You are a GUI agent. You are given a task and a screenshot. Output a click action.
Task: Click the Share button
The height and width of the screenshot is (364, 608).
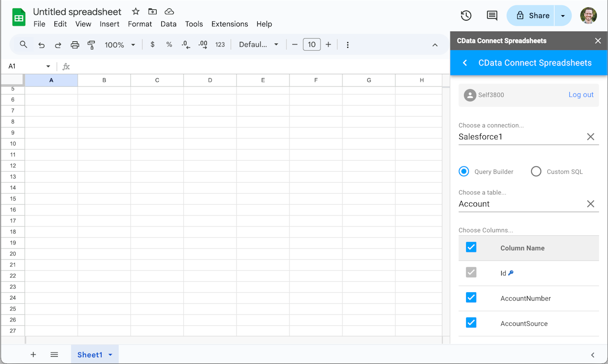[533, 16]
